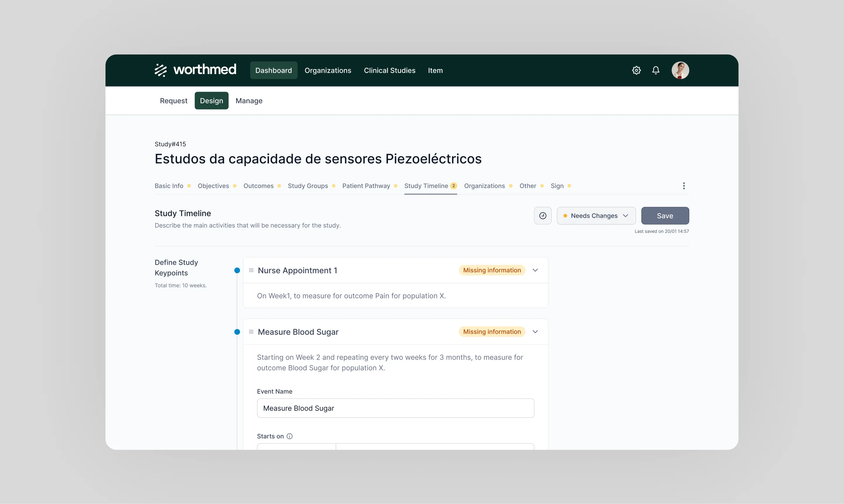Switch to the Request tab
The height and width of the screenshot is (504, 844).
(173, 100)
